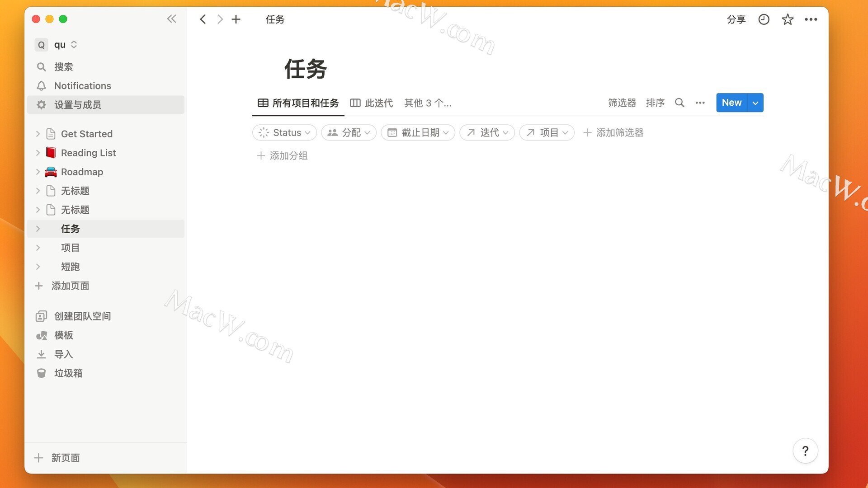The width and height of the screenshot is (868, 488).
Task: Expand the 短跑 sidebar item
Action: 38,267
